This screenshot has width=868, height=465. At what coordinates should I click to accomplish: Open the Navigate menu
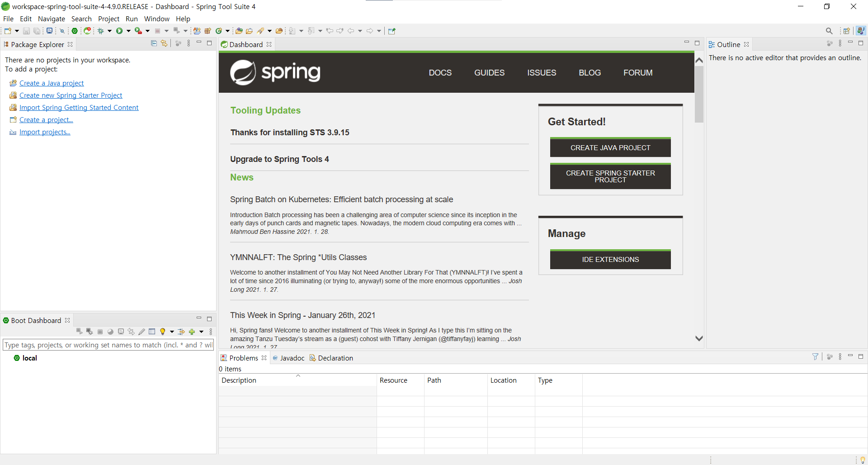point(52,19)
